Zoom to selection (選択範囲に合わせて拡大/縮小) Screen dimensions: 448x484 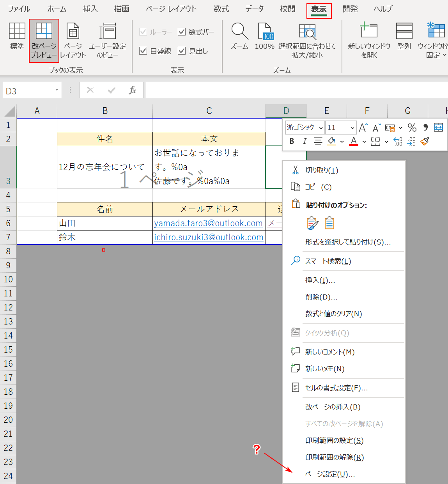(x=307, y=41)
